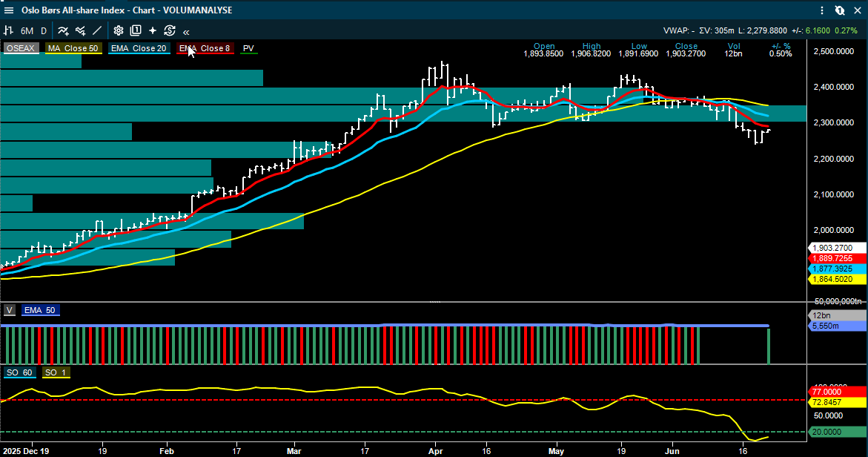This screenshot has width=868, height=457.
Task: Collapse the toolbar with double chevron
Action: [x=186, y=32]
